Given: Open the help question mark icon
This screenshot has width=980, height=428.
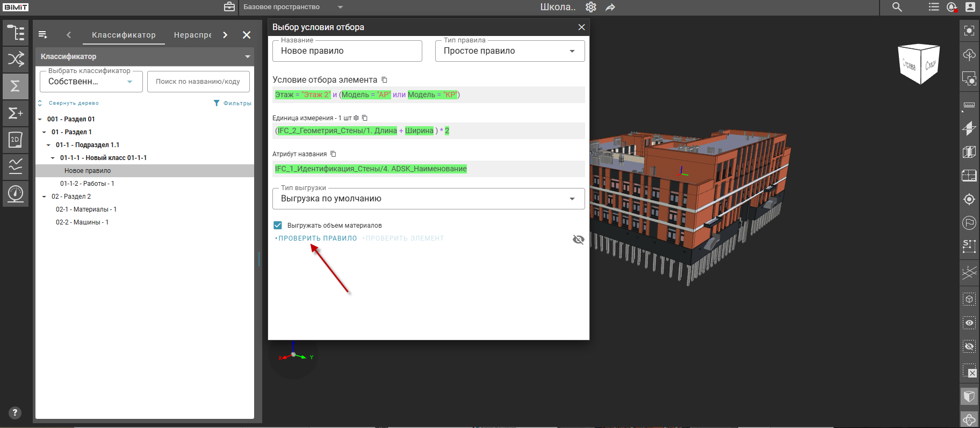Looking at the screenshot, I should click(15, 412).
